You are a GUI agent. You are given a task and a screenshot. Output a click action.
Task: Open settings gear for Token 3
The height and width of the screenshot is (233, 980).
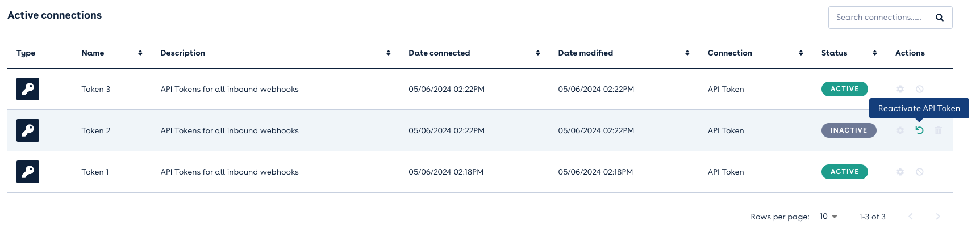click(900, 89)
